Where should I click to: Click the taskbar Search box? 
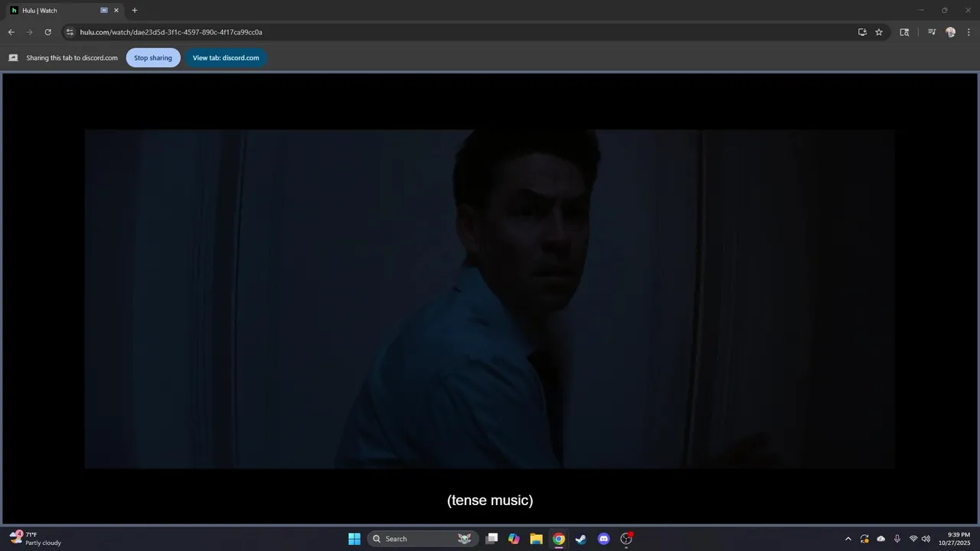[423, 539]
